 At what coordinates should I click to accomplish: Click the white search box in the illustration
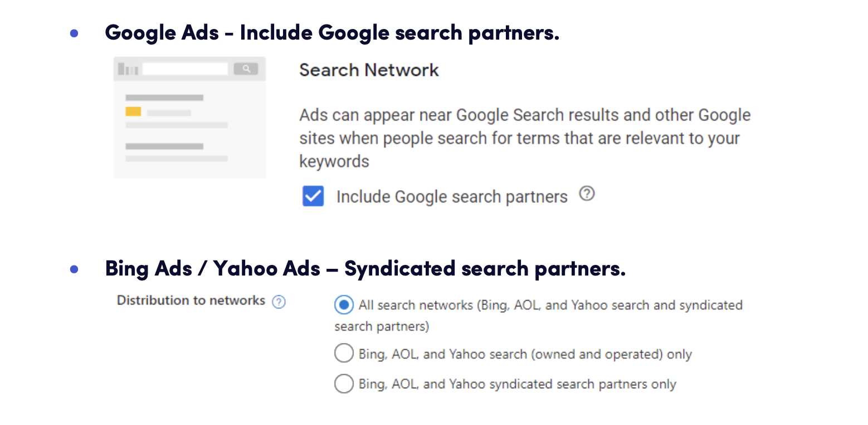[x=186, y=69]
